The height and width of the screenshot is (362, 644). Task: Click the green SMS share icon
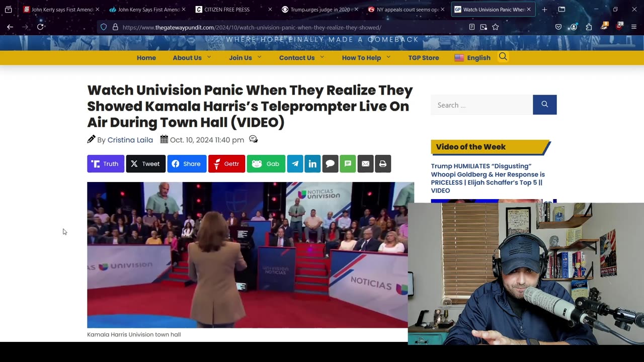[348, 164]
